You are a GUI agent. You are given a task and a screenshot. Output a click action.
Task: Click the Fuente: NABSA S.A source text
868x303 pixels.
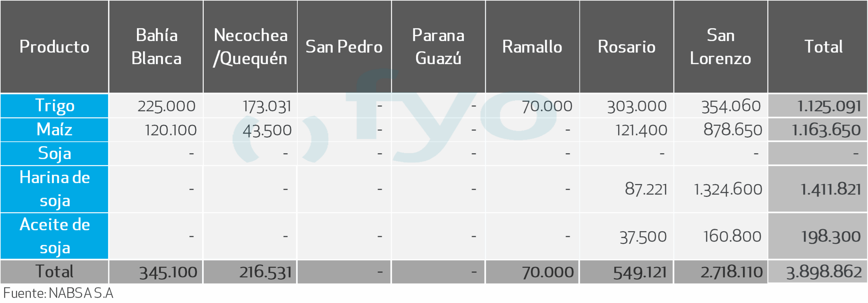pyautogui.click(x=58, y=294)
